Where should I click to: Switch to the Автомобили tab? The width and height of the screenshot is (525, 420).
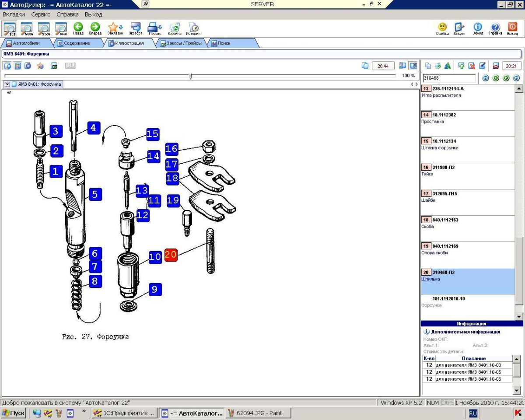(26, 43)
